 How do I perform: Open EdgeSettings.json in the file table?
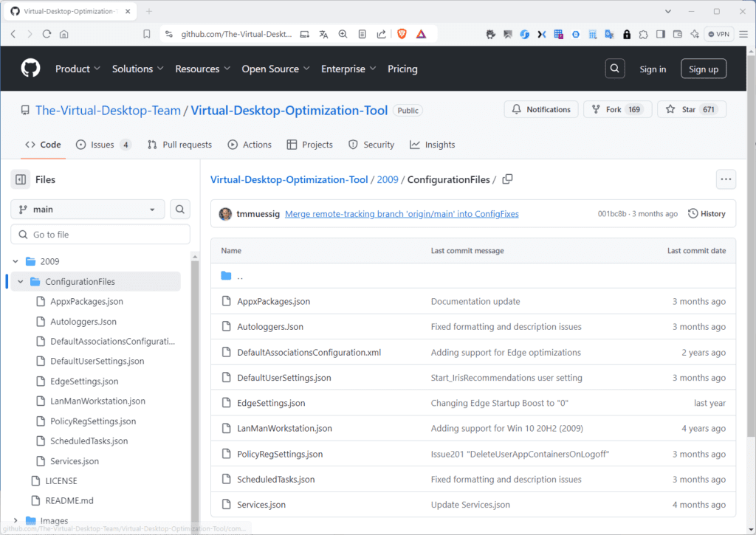tap(271, 403)
